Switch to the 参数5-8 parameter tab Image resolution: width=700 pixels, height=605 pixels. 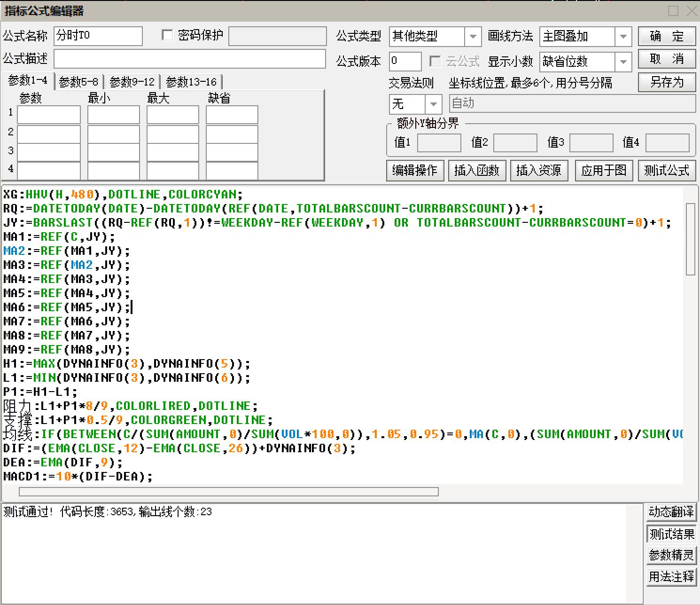coord(78,81)
